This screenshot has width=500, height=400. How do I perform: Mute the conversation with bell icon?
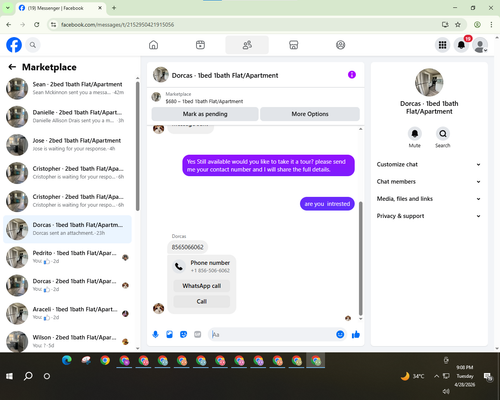click(x=415, y=134)
